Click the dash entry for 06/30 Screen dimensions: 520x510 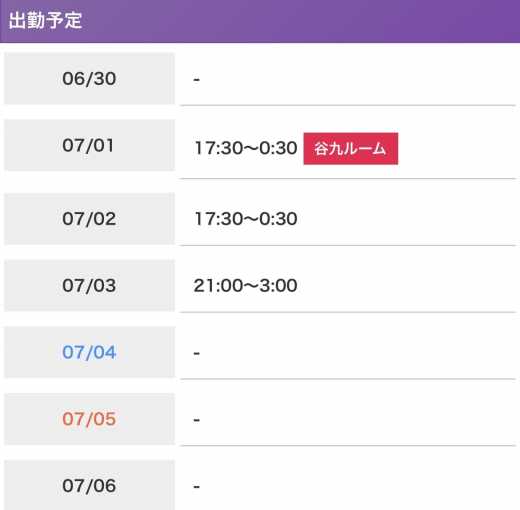coord(197,79)
